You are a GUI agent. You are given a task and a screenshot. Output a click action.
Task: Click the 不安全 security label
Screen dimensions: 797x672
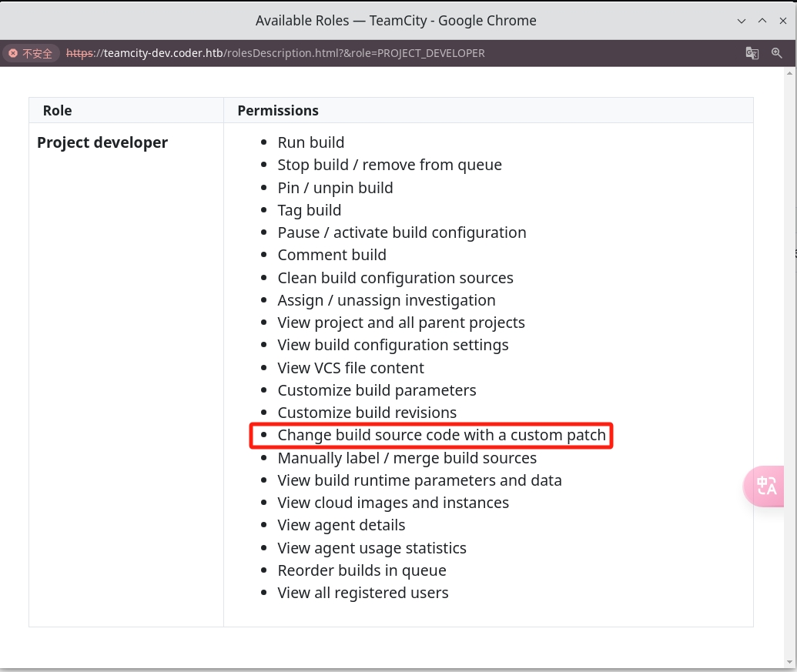[x=37, y=53]
